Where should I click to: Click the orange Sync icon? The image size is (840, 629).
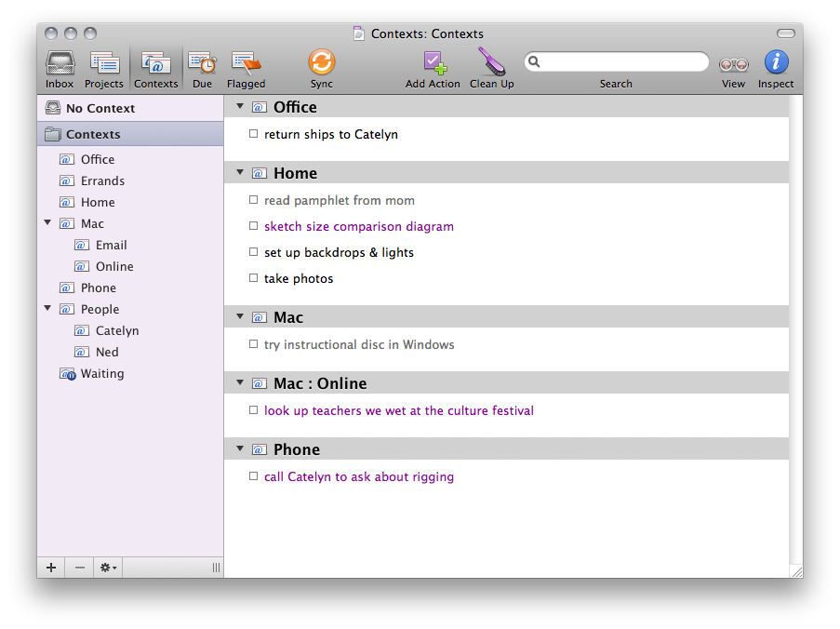pos(321,62)
